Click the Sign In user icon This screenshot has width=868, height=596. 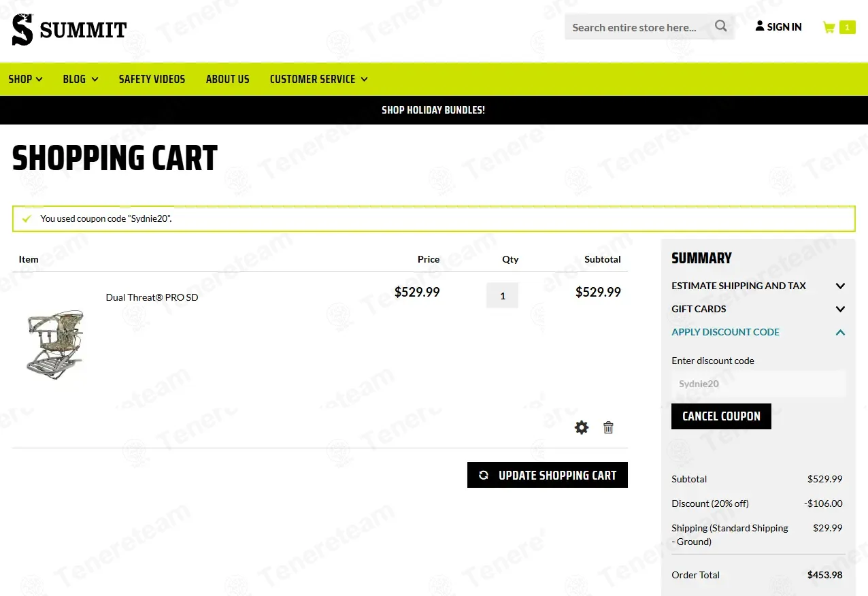[760, 27]
